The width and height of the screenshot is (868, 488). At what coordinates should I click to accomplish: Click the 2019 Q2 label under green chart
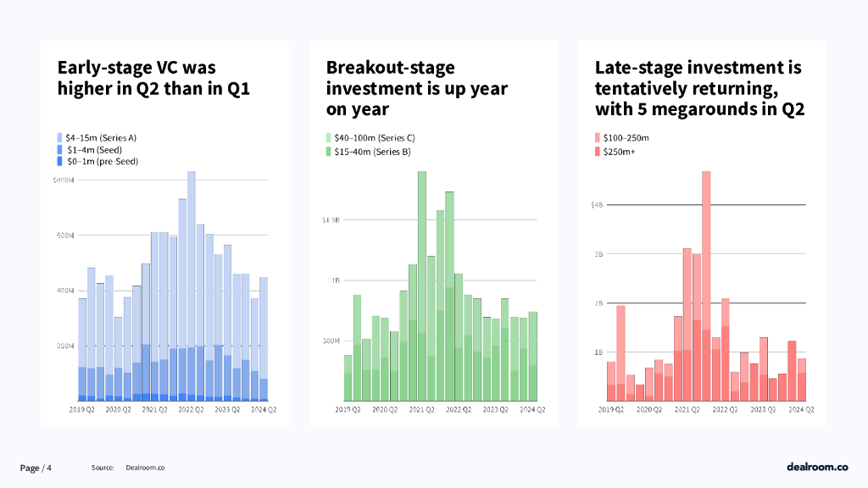[x=348, y=409]
